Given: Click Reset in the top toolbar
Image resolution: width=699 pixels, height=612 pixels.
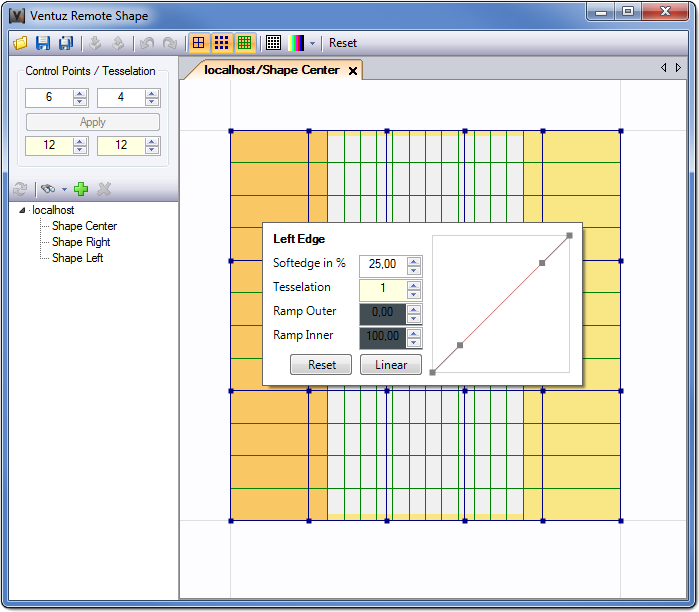Looking at the screenshot, I should pyautogui.click(x=343, y=43).
